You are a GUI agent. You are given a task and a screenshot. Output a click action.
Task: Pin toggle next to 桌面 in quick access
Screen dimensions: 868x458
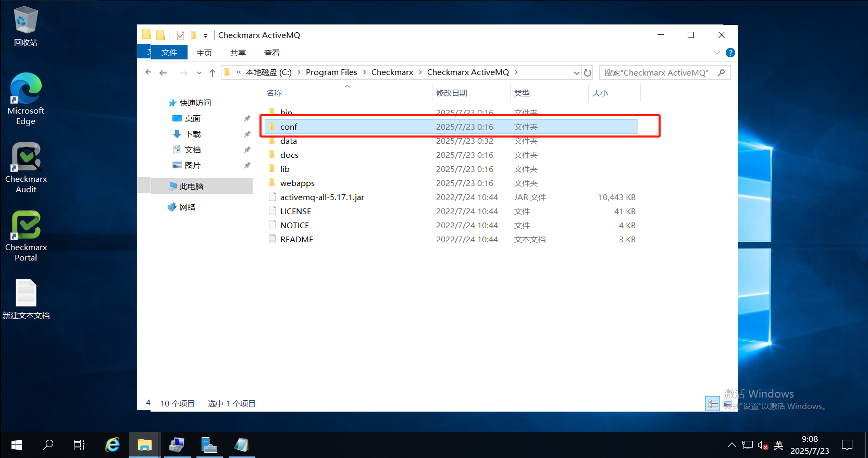pyautogui.click(x=247, y=119)
